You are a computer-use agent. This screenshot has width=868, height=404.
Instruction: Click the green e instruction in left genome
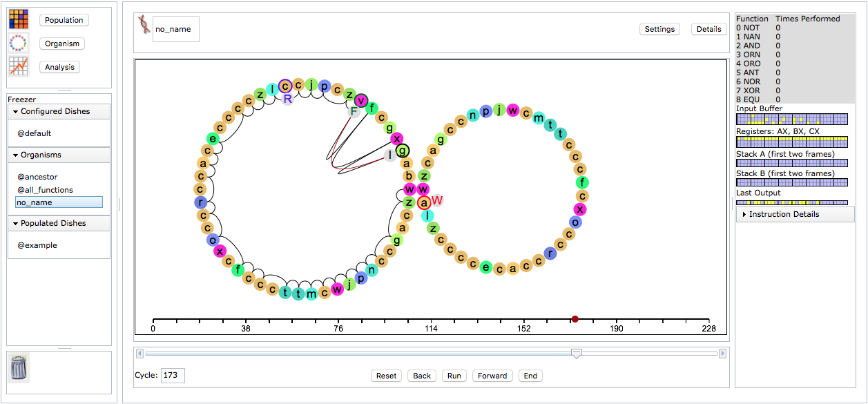tap(213, 139)
